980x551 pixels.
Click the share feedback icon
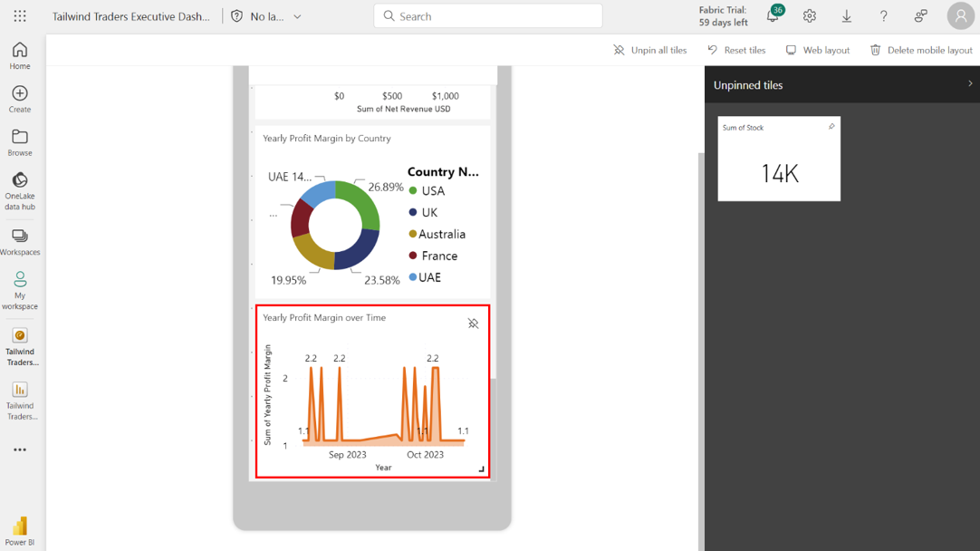pos(921,16)
